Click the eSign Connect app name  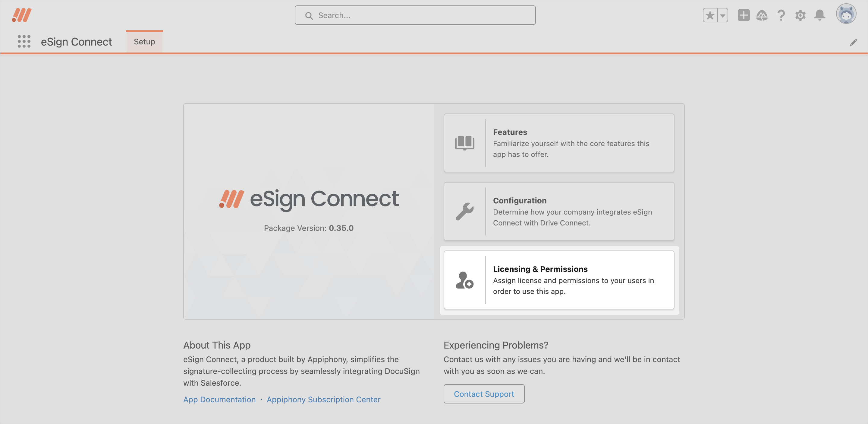[76, 42]
